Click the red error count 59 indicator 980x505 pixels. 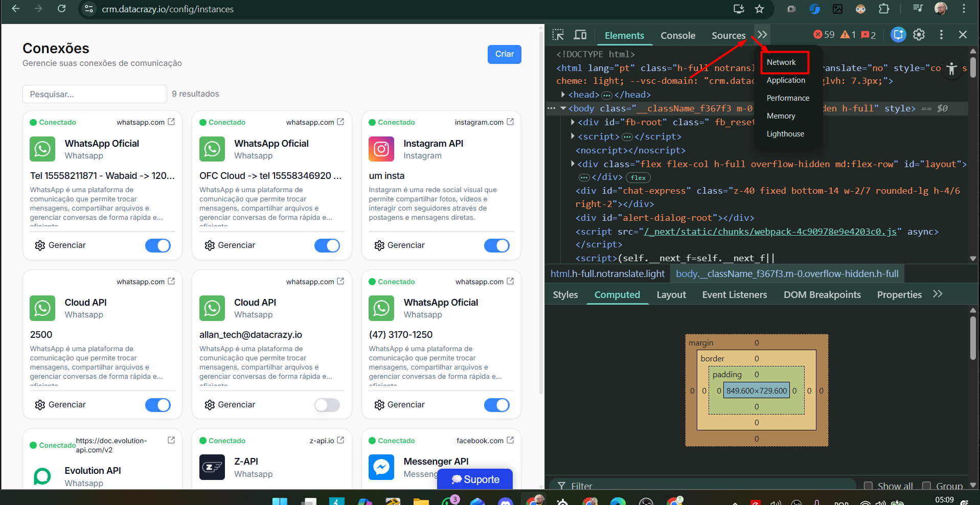click(x=824, y=35)
